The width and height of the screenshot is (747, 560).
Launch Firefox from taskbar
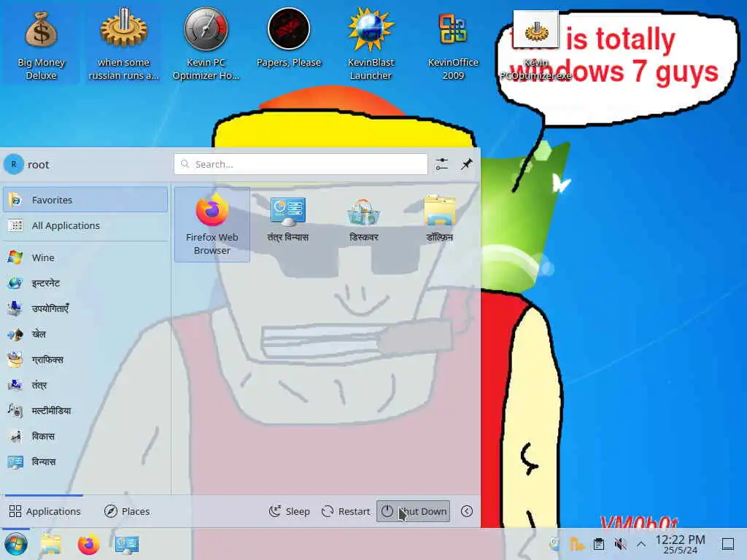click(88, 544)
